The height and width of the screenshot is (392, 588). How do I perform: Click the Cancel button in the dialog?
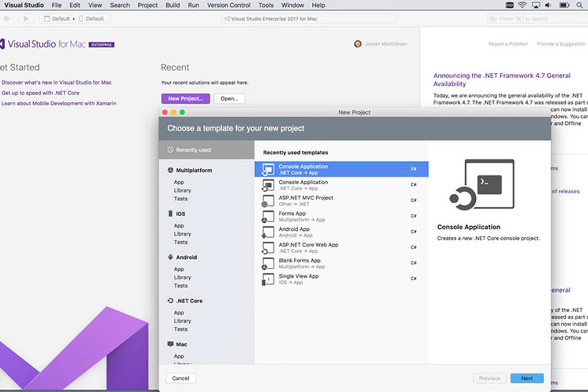coord(181,378)
